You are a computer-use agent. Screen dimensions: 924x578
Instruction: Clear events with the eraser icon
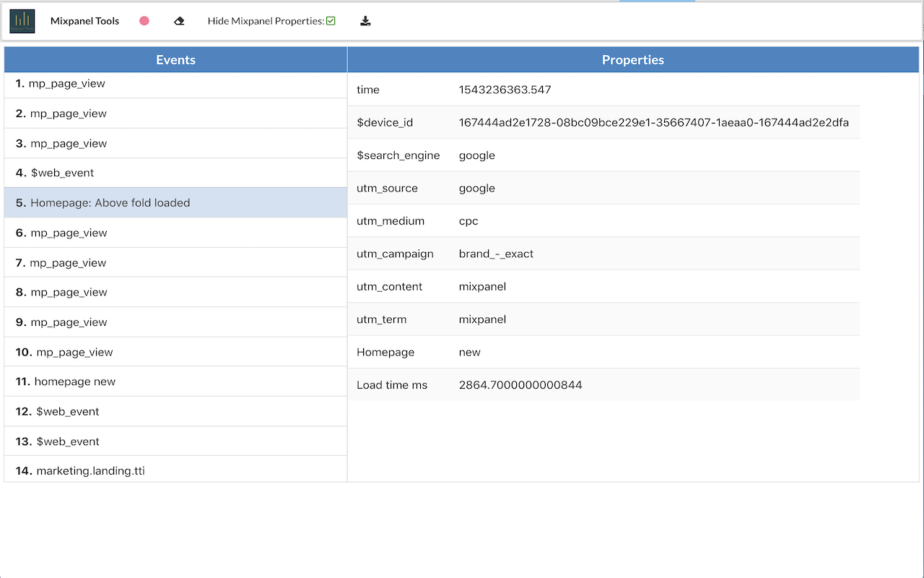179,21
